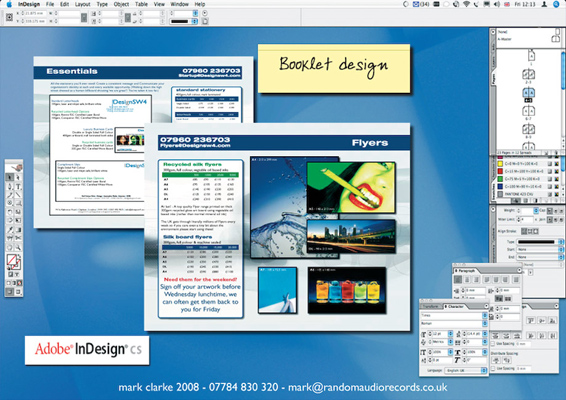Image resolution: width=566 pixels, height=400 pixels.
Task: Select the Zoom magnifier tool
Action: 18,247
